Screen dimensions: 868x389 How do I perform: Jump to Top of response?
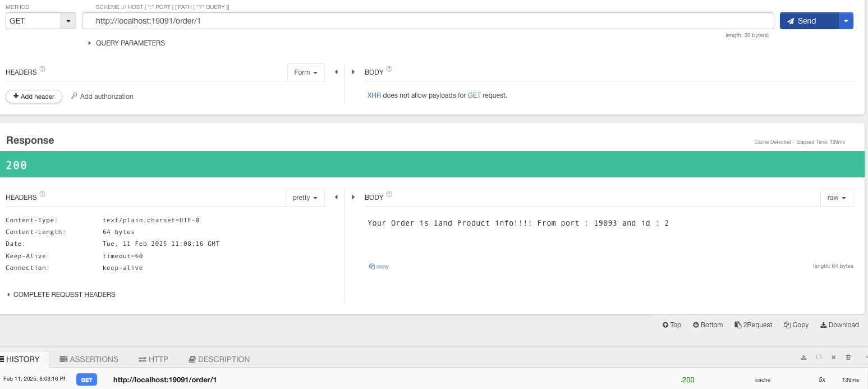tap(672, 325)
